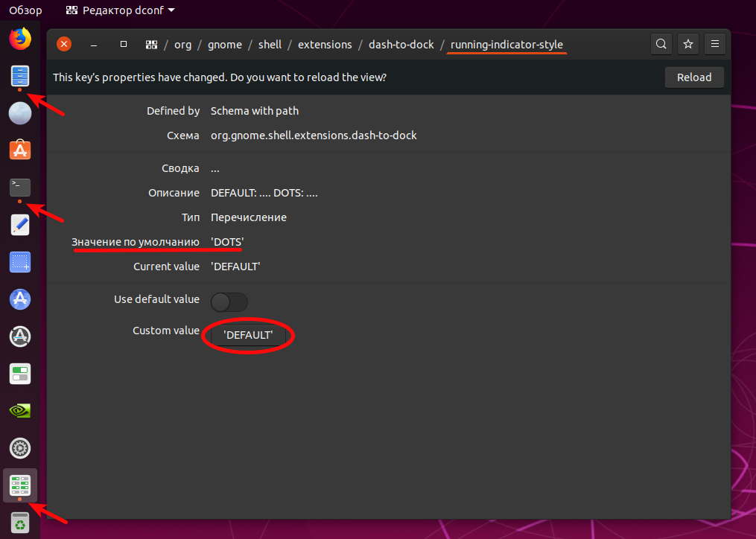The image size is (756, 539).
Task: Select the running dconf Editor dock icon
Action: (x=19, y=485)
